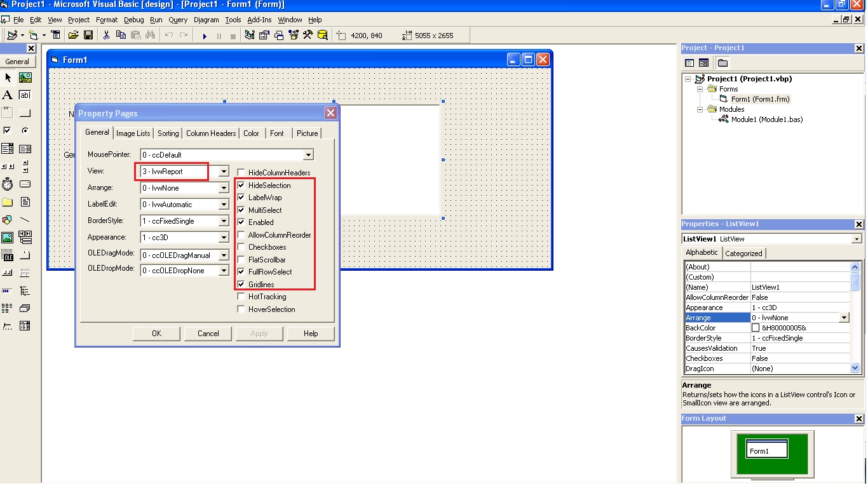Image resolution: width=868 pixels, height=488 pixels.
Task: Open the OLEDragMode dropdown
Action: (x=223, y=255)
